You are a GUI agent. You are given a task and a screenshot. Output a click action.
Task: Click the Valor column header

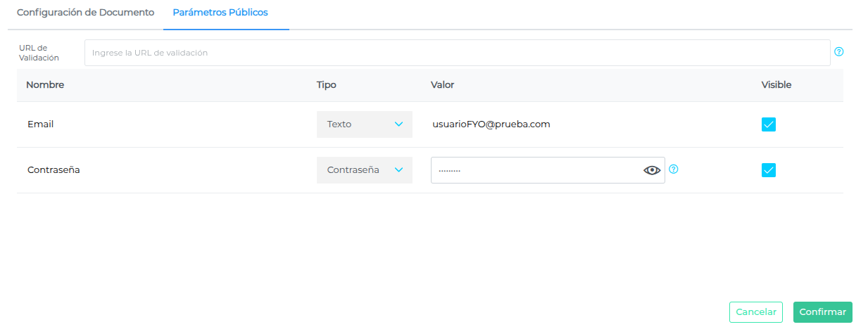pos(442,85)
